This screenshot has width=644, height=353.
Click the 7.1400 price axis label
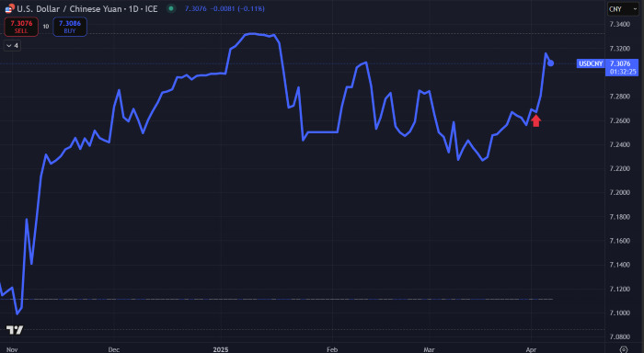coord(620,265)
